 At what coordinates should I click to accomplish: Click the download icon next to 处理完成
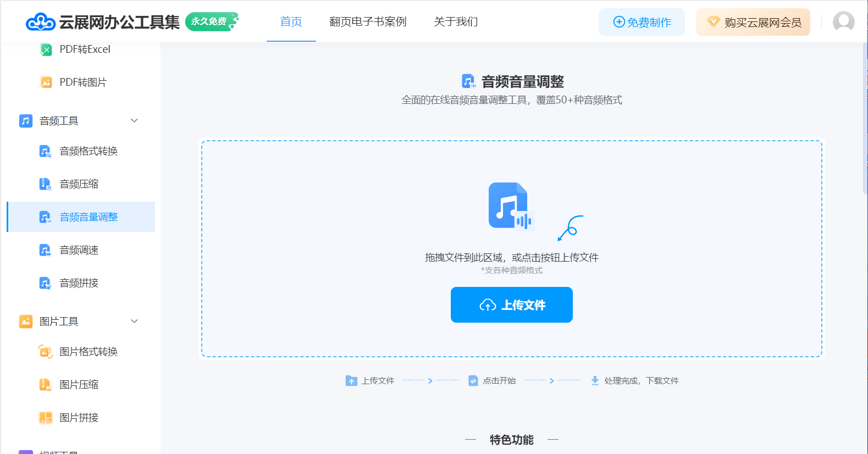click(x=595, y=380)
